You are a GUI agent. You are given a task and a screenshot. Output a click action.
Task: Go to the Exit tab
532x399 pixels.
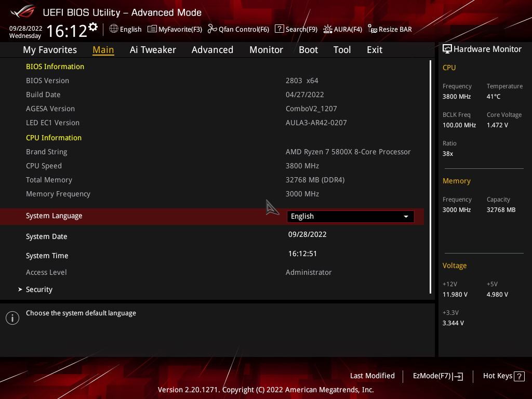(x=375, y=50)
